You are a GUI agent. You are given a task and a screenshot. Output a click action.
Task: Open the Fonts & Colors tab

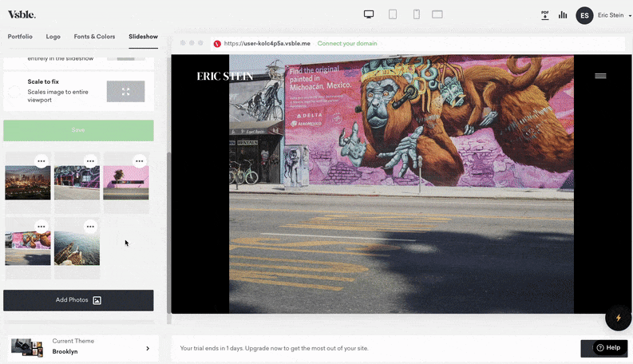pos(94,36)
